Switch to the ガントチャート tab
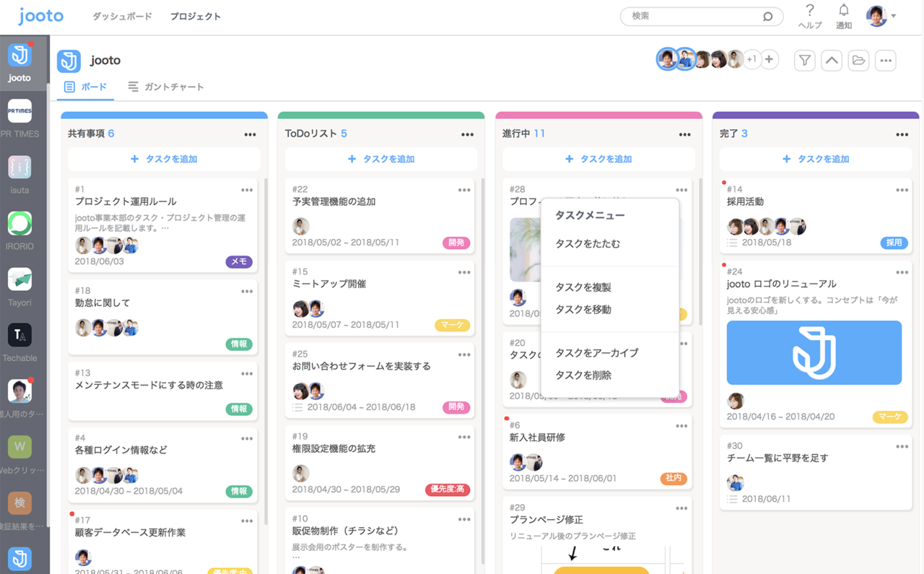924x574 pixels. pos(166,87)
